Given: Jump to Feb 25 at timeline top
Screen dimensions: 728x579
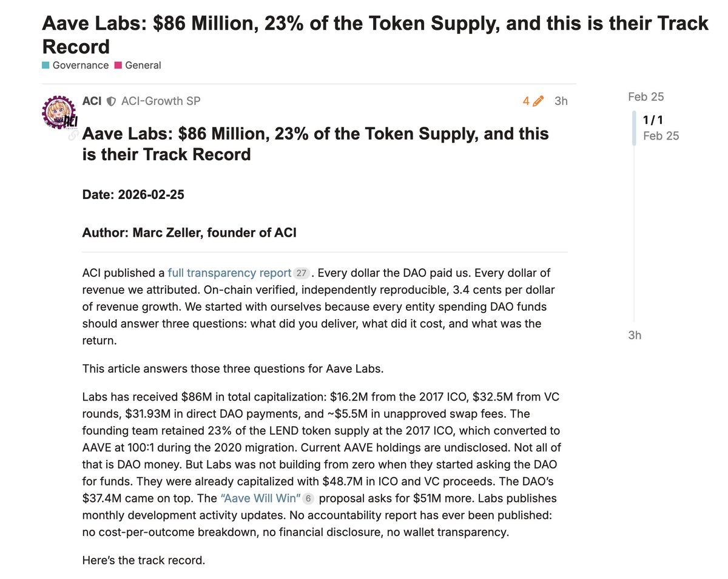Looking at the screenshot, I should point(645,96).
